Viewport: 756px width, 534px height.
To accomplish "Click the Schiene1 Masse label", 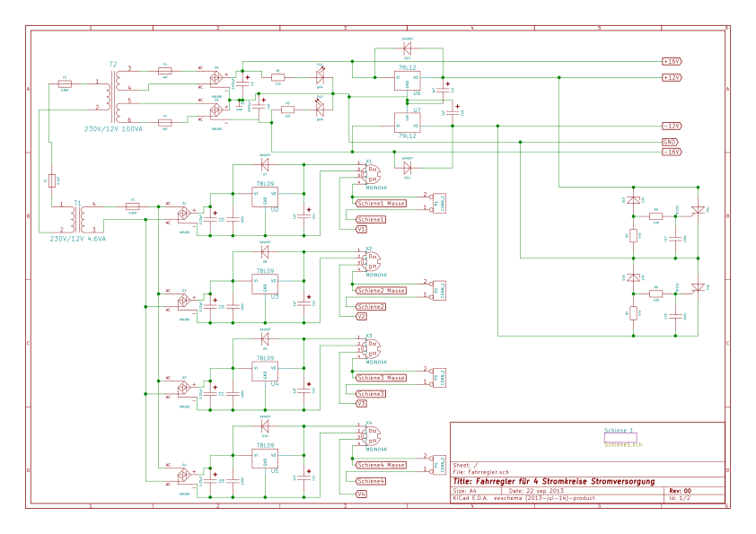I will [381, 204].
